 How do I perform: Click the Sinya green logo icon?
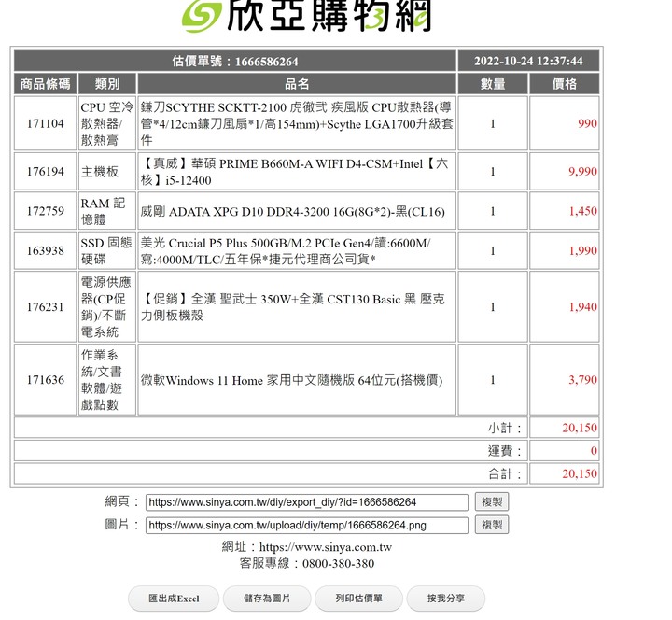tap(202, 16)
